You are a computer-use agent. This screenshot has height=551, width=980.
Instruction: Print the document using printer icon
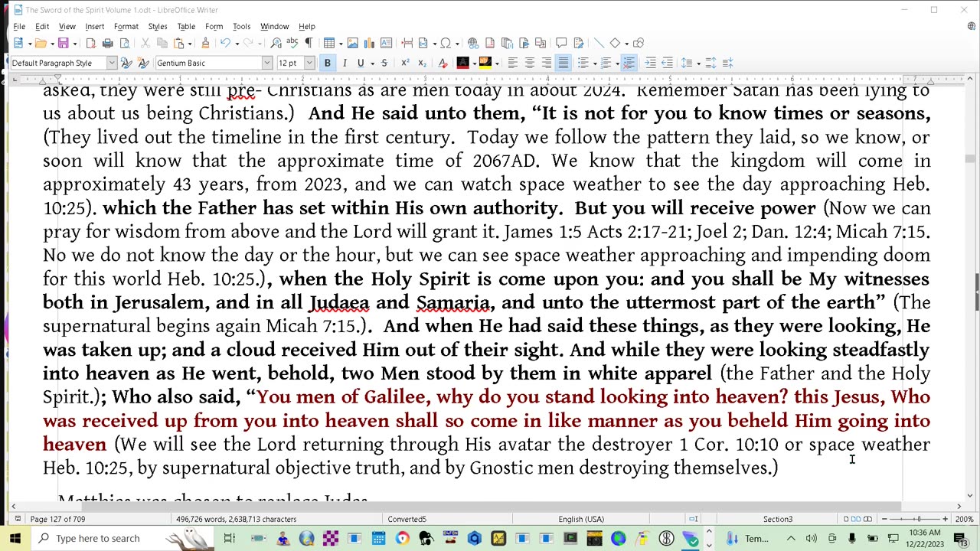click(x=108, y=43)
